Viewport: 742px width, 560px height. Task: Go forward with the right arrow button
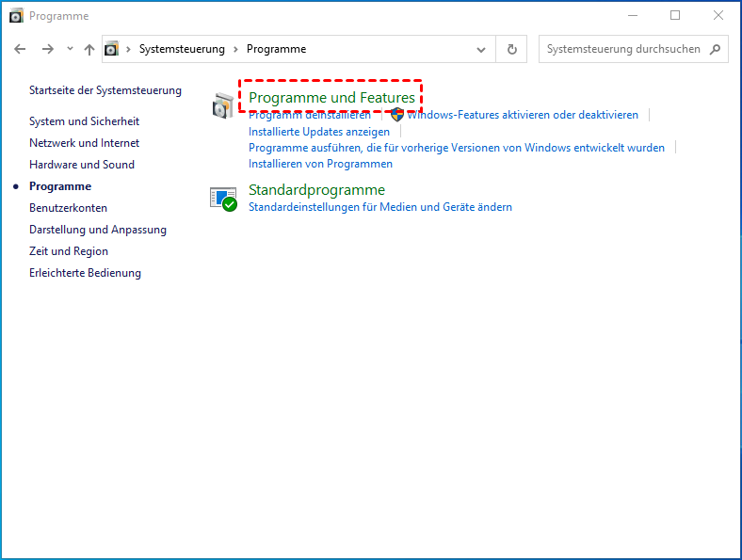click(x=48, y=49)
